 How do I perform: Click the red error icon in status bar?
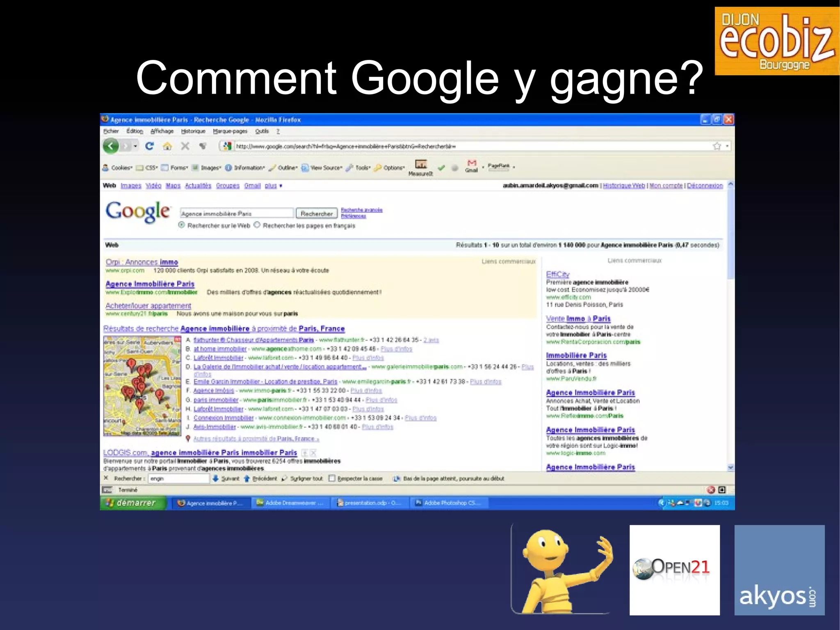(x=711, y=490)
